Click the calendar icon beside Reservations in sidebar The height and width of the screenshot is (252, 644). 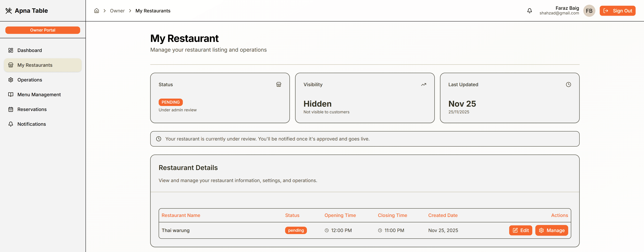(11, 109)
